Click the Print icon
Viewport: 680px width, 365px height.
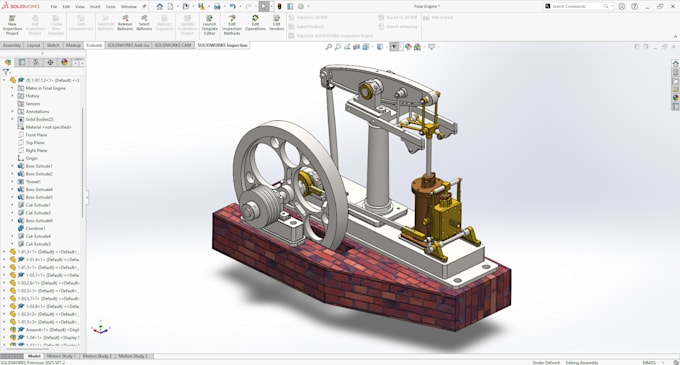pos(217,7)
